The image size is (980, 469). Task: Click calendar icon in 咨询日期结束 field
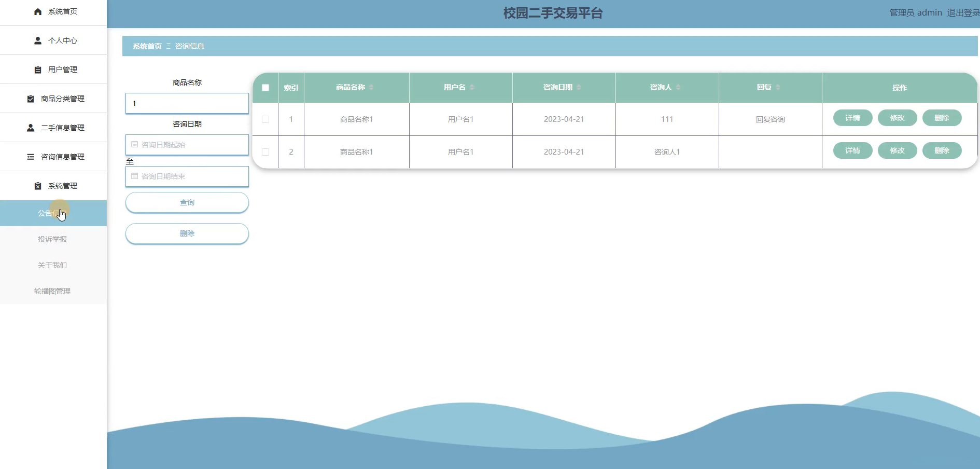(135, 176)
